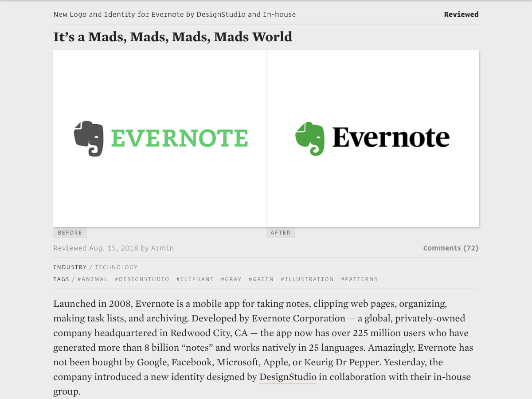Open the Comments (72) link
This screenshot has width=532, height=399.
(451, 248)
